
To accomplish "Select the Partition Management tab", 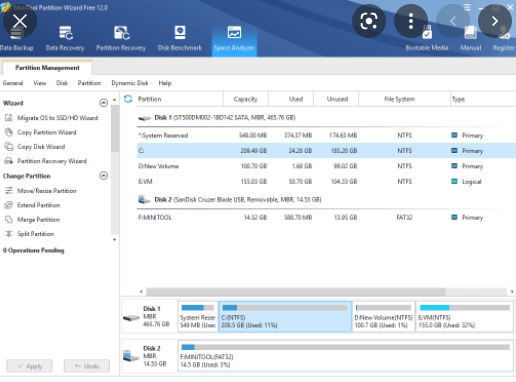I will pos(47,68).
